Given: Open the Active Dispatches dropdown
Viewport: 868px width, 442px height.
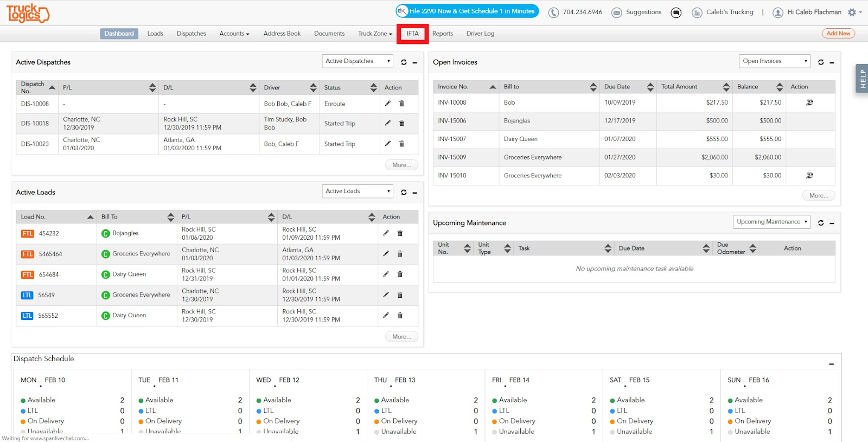Looking at the screenshot, I should pyautogui.click(x=357, y=61).
